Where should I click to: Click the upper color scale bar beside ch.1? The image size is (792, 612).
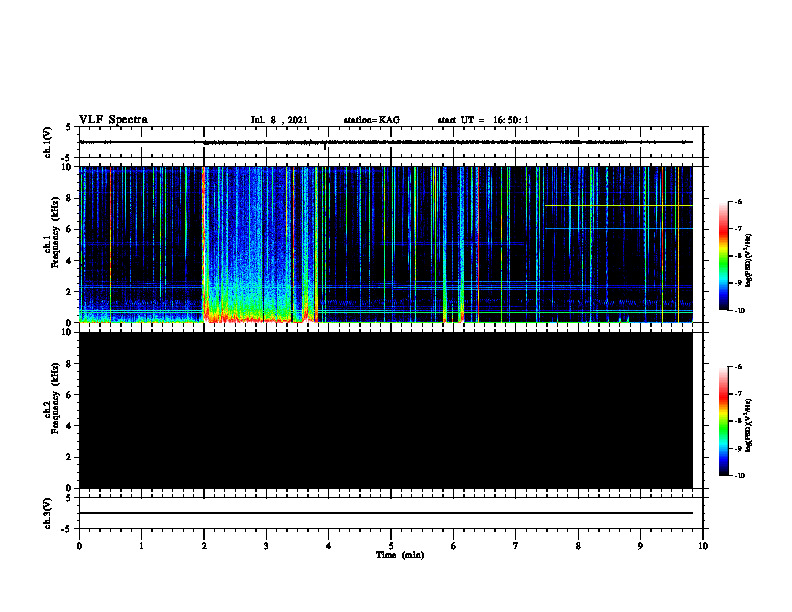723,256
